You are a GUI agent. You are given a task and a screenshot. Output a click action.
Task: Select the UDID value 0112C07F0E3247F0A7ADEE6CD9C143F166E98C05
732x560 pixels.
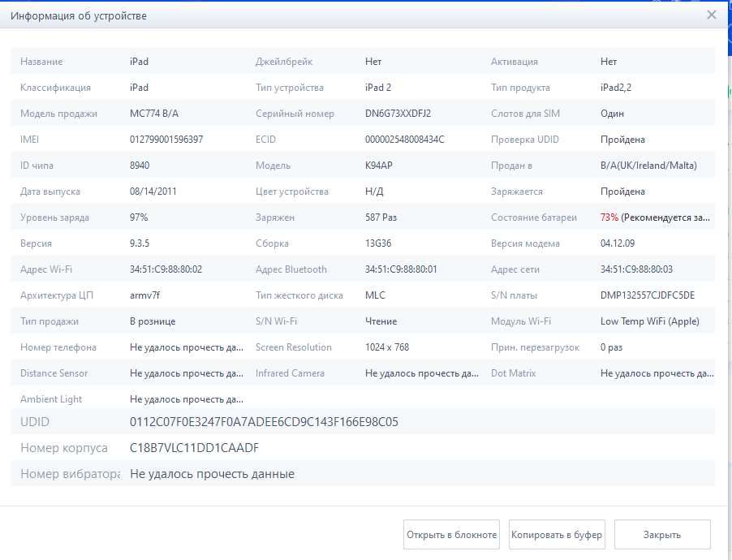tap(264, 422)
